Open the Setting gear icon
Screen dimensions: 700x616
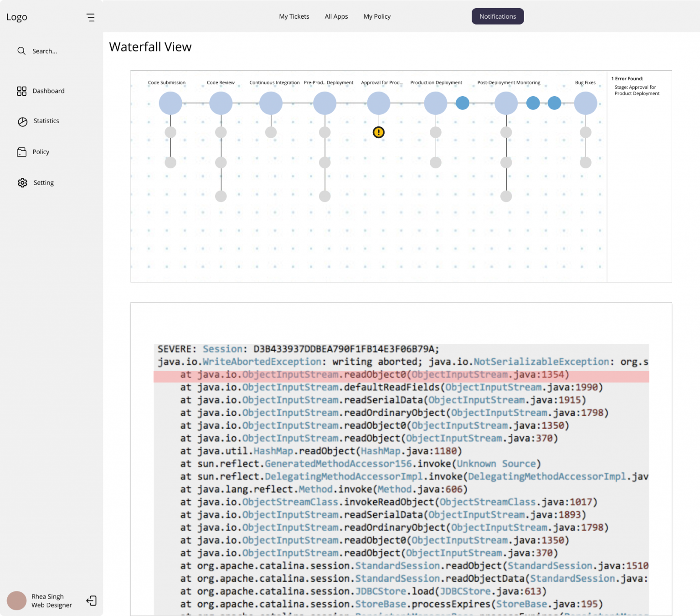tap(22, 183)
